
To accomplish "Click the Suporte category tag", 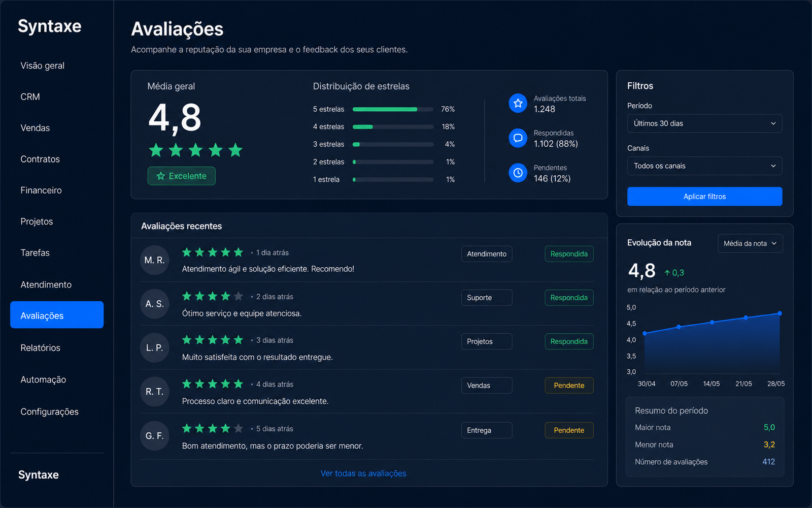I will 487,297.
